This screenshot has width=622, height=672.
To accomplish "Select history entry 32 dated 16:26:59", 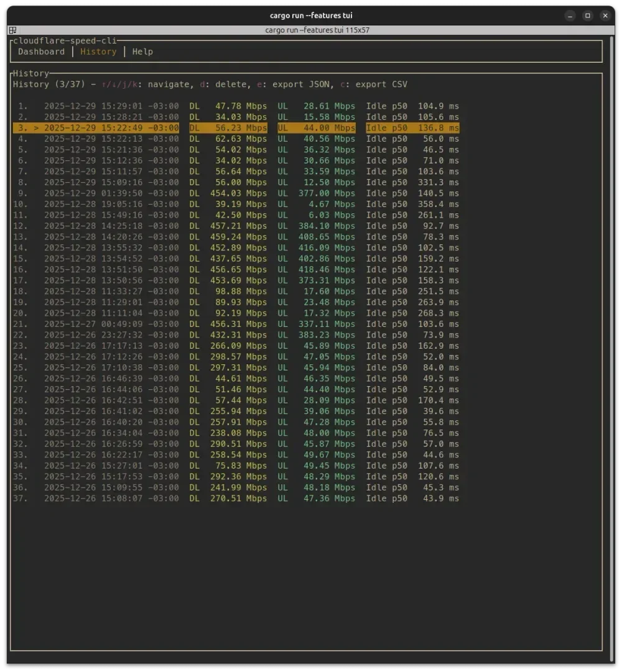I will click(x=236, y=444).
